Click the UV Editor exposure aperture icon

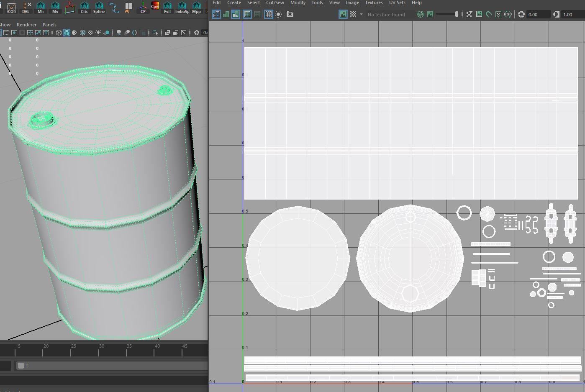(x=521, y=14)
